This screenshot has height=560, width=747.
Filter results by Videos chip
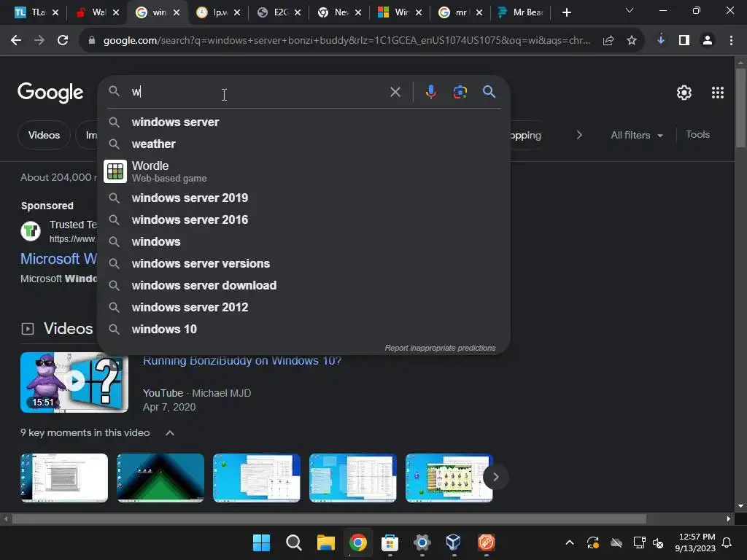(44, 135)
